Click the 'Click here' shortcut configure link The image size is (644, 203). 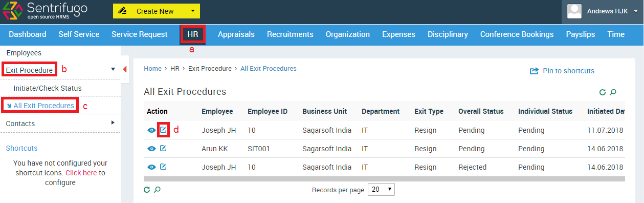point(81,173)
